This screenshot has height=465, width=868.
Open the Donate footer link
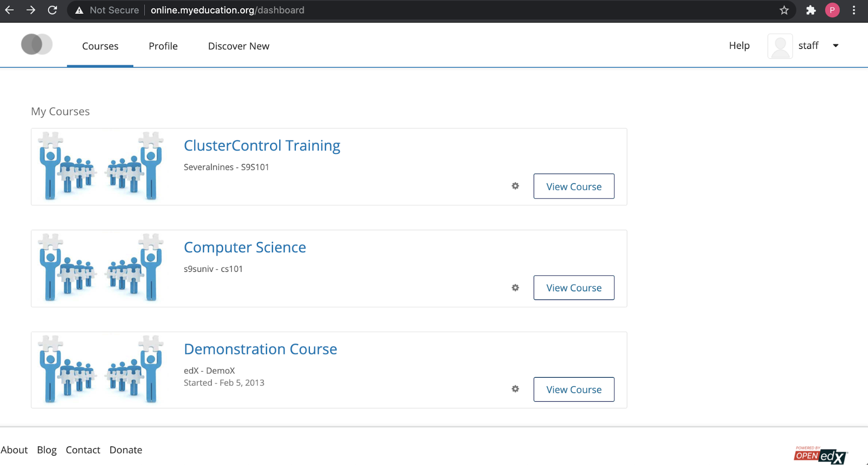coord(126,450)
